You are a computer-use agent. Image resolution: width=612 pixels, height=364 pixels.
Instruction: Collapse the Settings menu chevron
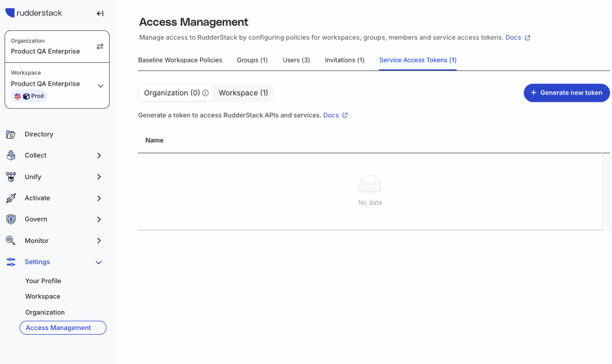pyautogui.click(x=99, y=263)
